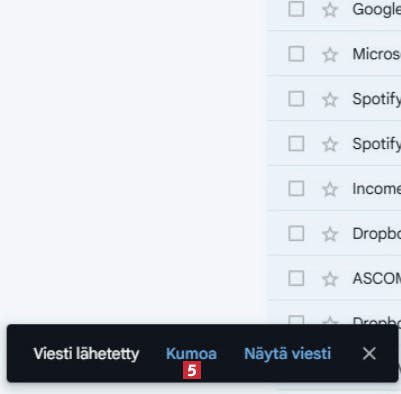The width and height of the screenshot is (401, 394).
Task: Star the ASCOM email
Action: [330, 279]
